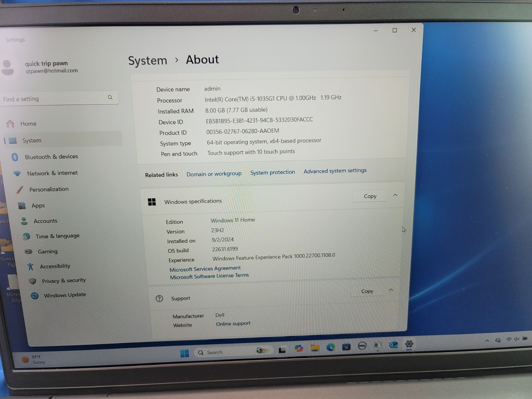Navigate back to System breadcrumb
Viewport: 532px width, 399px height.
coord(148,61)
